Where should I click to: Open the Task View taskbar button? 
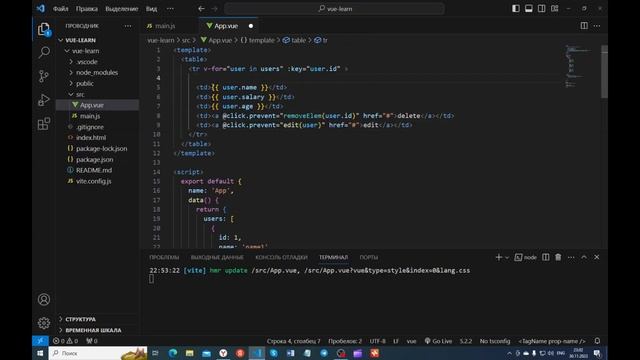pos(155,353)
